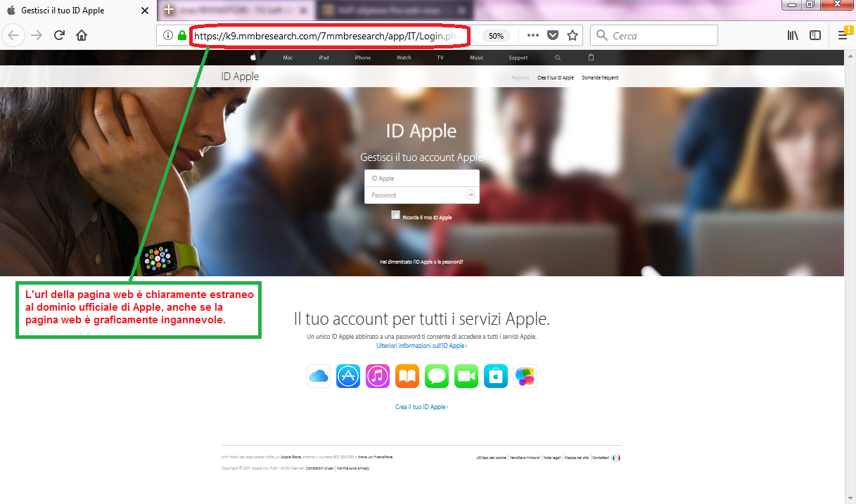856x504 pixels.
Task: Click the browser forward arrow
Action: pyautogui.click(x=37, y=35)
